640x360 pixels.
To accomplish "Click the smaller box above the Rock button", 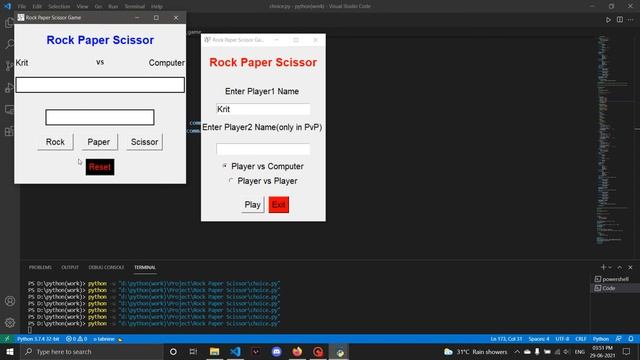I will (x=100, y=117).
